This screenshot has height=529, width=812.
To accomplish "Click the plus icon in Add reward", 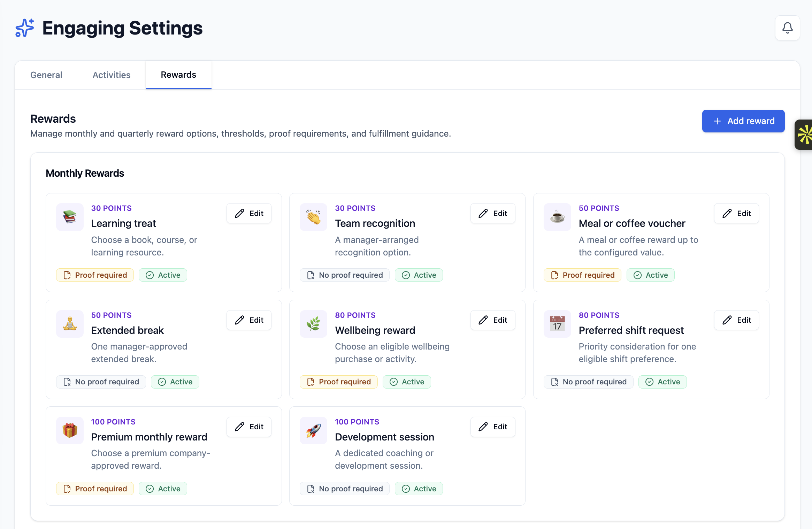I will (x=717, y=121).
